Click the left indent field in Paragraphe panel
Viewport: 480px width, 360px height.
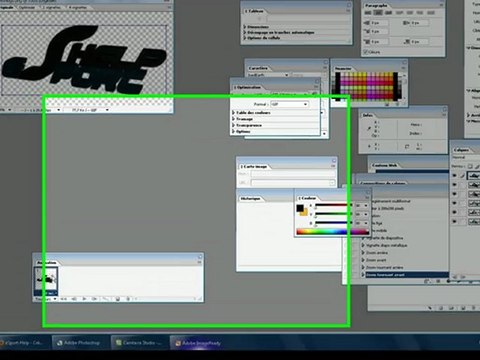[x=380, y=23]
